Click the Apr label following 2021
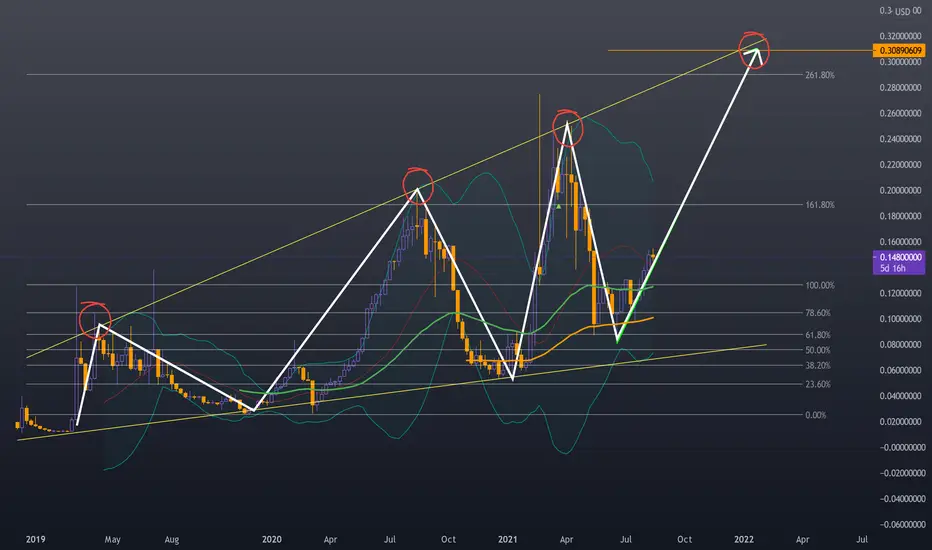 point(566,539)
